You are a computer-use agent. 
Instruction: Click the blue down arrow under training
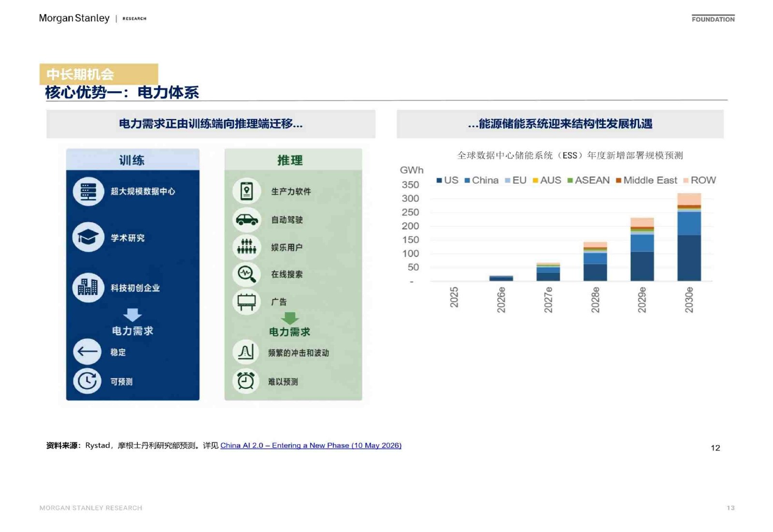click(132, 315)
